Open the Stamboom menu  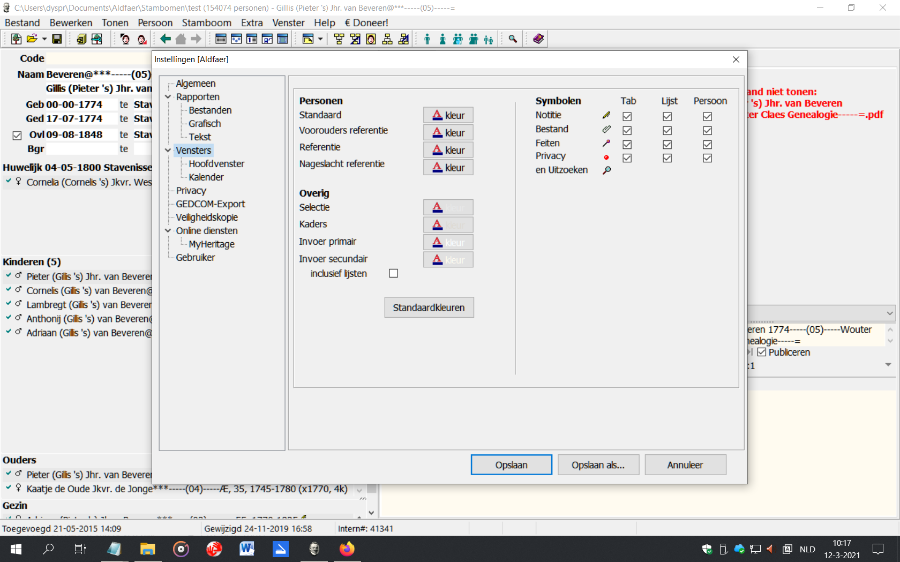tap(207, 22)
